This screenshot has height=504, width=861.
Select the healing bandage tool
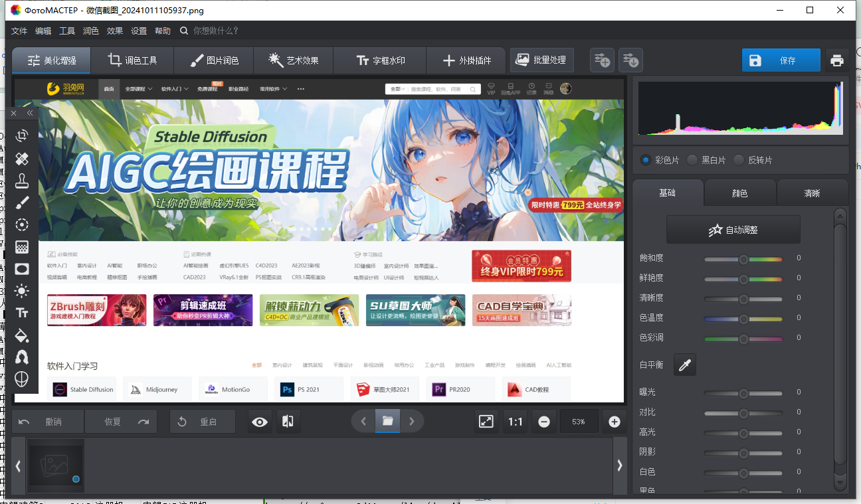coord(22,159)
